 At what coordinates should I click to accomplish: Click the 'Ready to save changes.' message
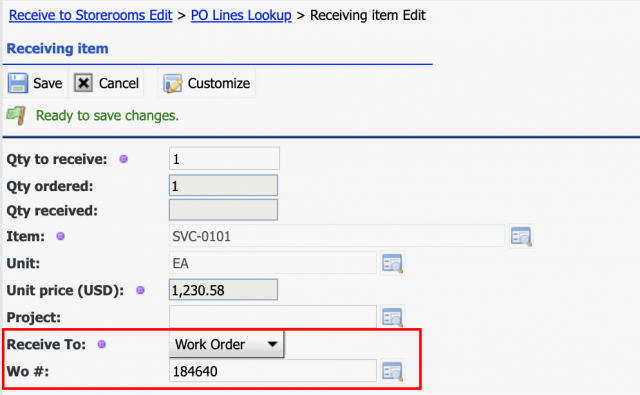click(107, 116)
